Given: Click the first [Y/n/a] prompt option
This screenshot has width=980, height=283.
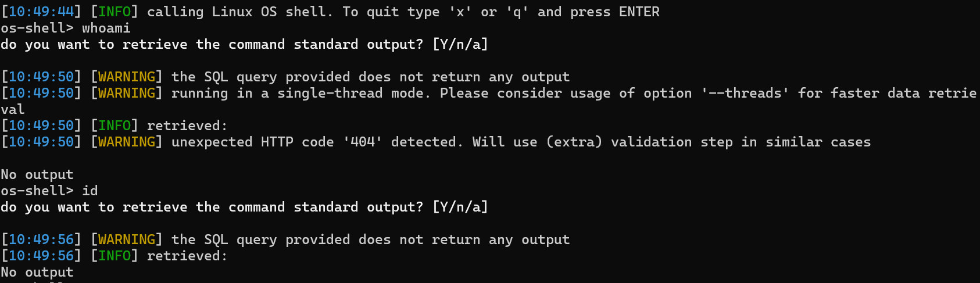Looking at the screenshot, I should click(460, 44).
